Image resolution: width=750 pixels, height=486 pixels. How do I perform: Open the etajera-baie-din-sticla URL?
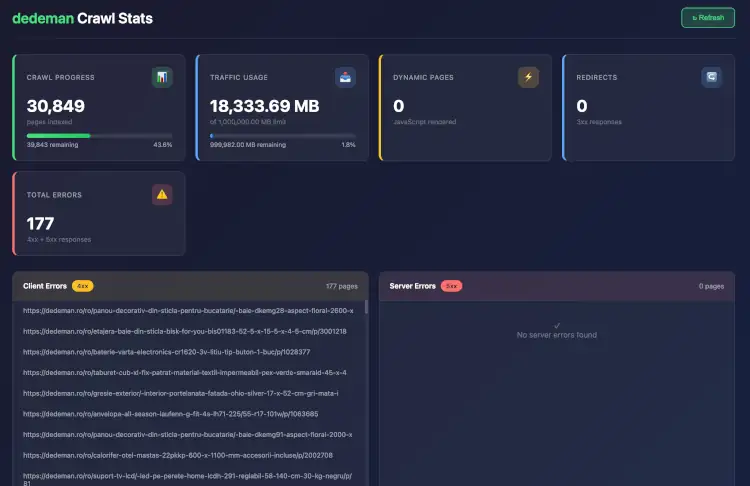185,331
